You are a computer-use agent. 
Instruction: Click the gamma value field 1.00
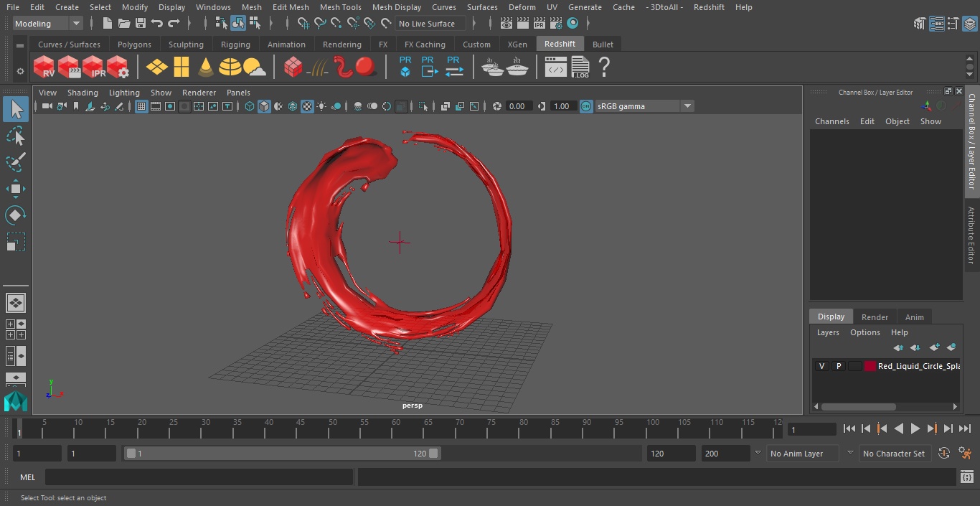(x=562, y=106)
